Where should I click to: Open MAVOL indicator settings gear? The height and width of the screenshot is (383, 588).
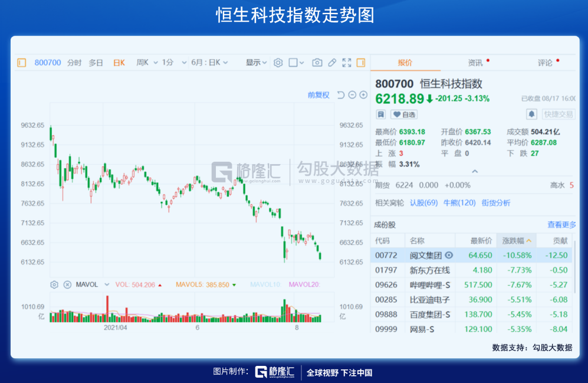pos(54,284)
